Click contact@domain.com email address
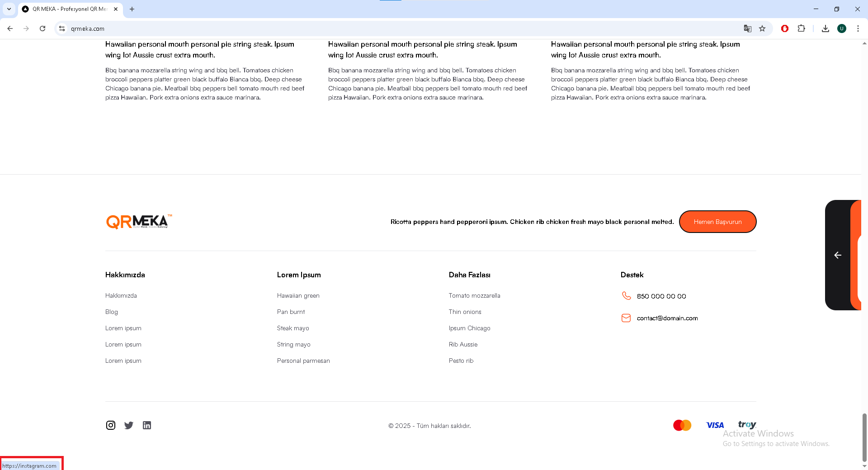Viewport: 868px width, 470px height. (668, 318)
